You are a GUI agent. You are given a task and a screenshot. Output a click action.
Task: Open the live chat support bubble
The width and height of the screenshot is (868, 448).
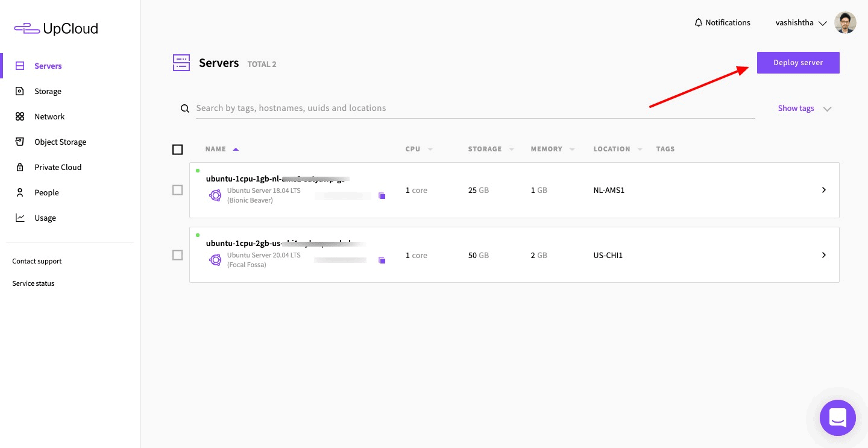(837, 417)
